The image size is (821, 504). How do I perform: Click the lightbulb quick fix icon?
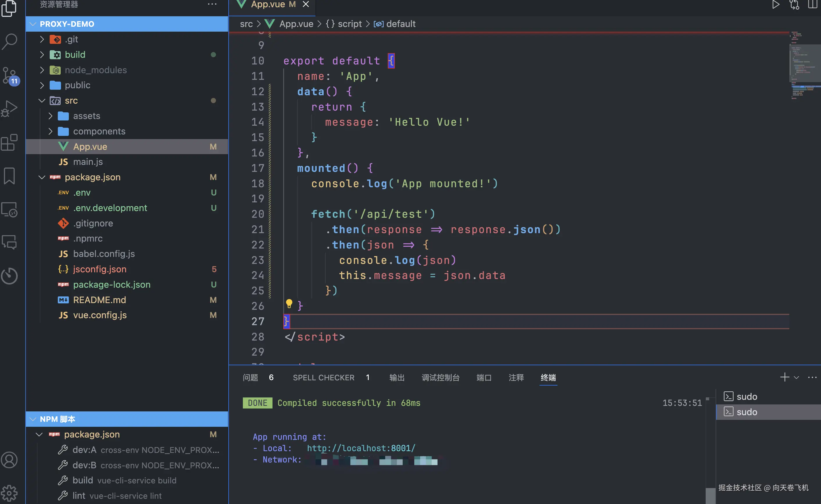pos(289,304)
